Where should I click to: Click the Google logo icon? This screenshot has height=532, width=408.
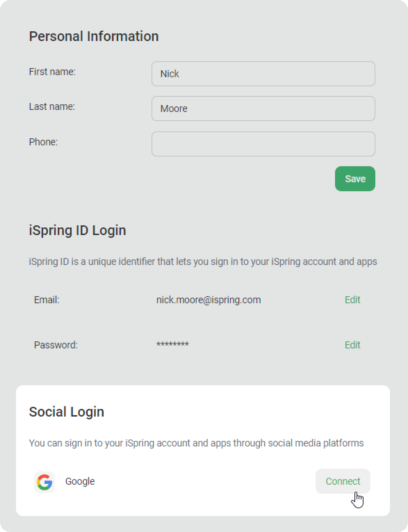coord(44,482)
